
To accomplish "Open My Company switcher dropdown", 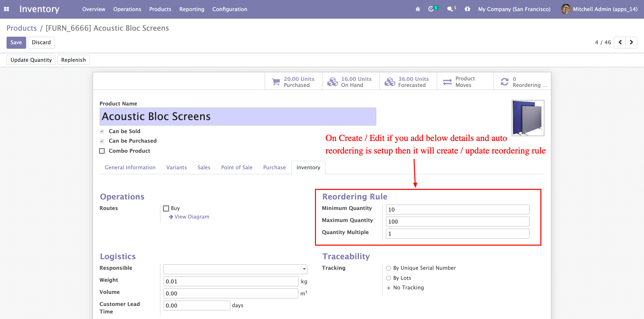I will point(514,9).
